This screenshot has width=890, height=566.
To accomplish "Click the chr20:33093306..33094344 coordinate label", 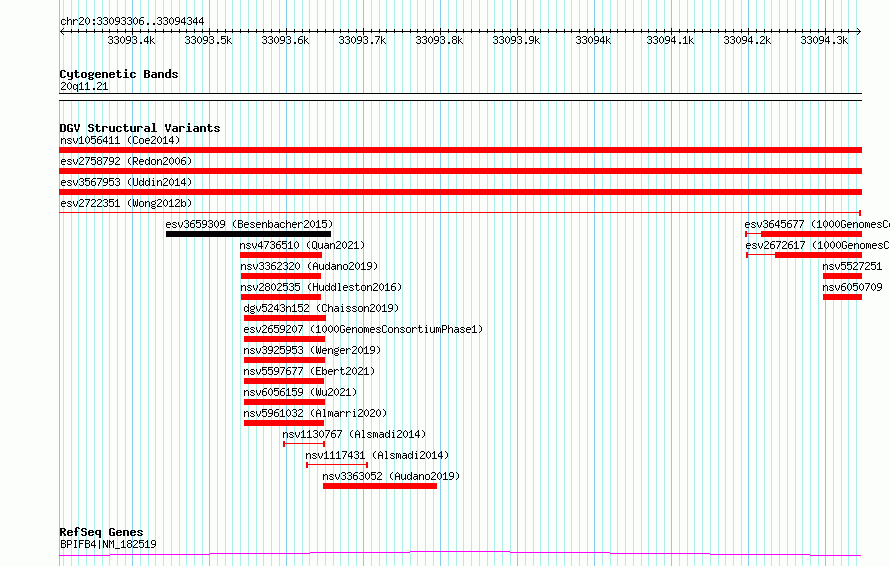I will point(132,21).
